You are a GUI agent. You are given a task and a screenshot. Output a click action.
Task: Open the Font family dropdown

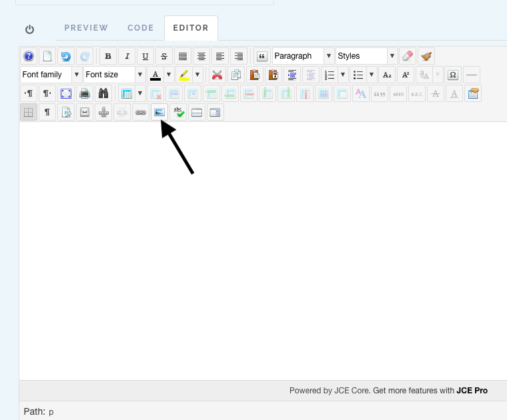click(x=50, y=75)
